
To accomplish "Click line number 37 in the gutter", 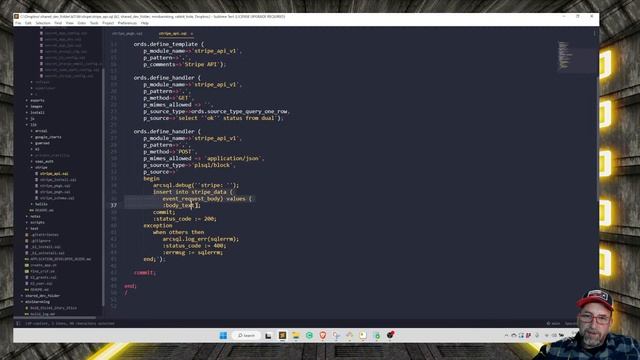I will [113, 205].
